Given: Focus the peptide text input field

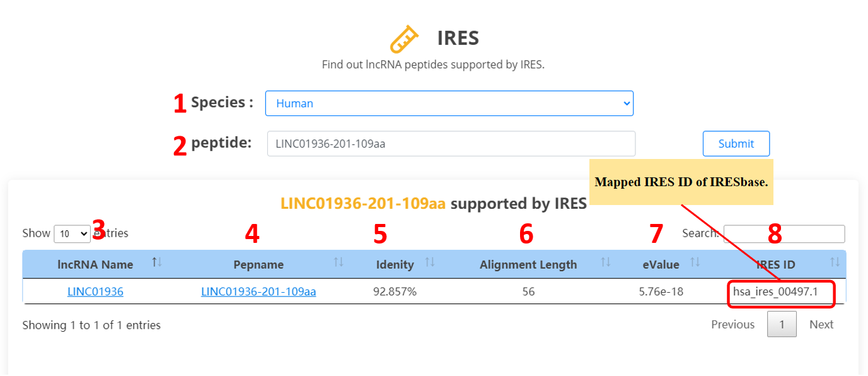Looking at the screenshot, I should (451, 144).
